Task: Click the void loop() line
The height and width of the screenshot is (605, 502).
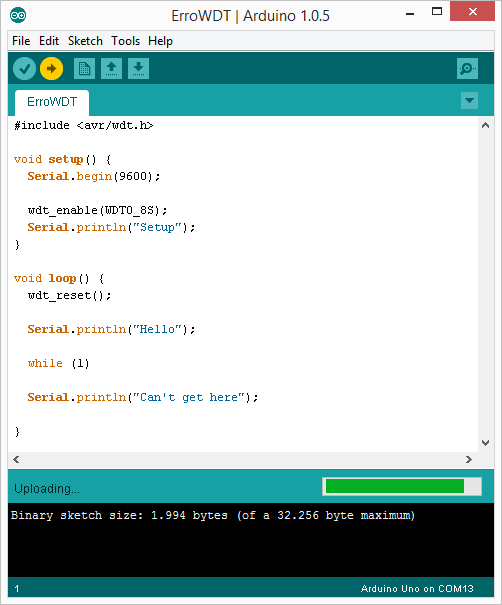Action: click(x=59, y=278)
